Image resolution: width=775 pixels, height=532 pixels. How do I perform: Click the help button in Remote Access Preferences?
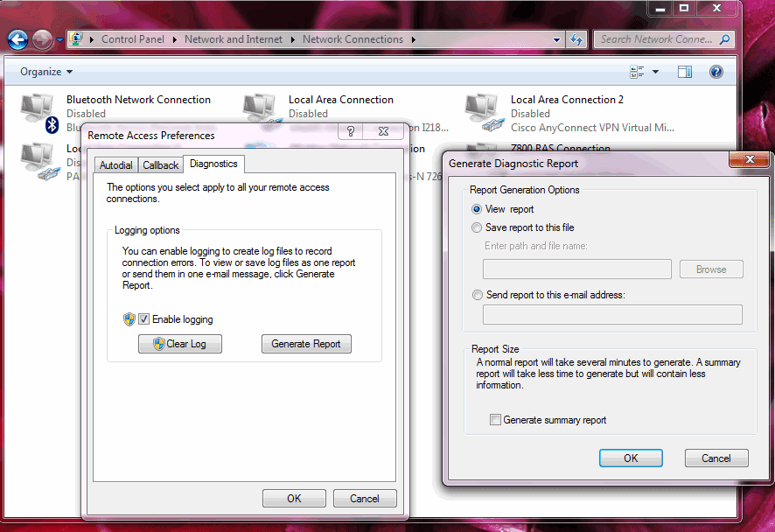click(351, 131)
